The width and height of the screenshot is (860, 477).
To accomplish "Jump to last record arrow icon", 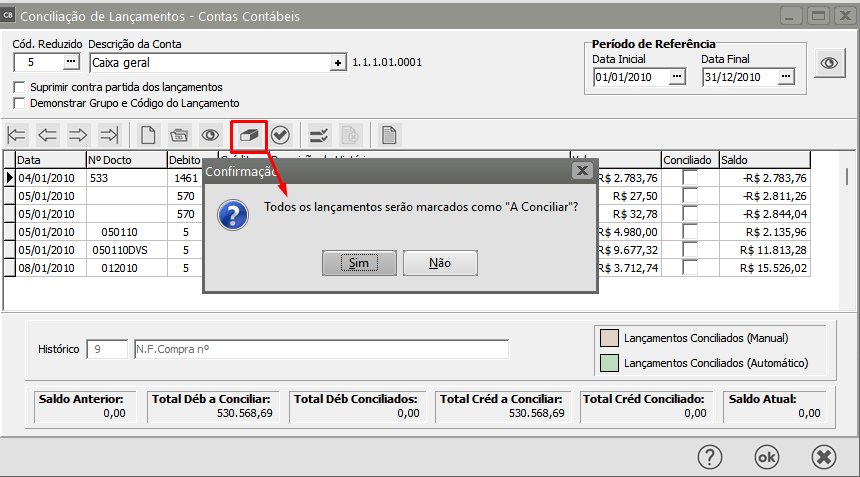I will (110, 135).
